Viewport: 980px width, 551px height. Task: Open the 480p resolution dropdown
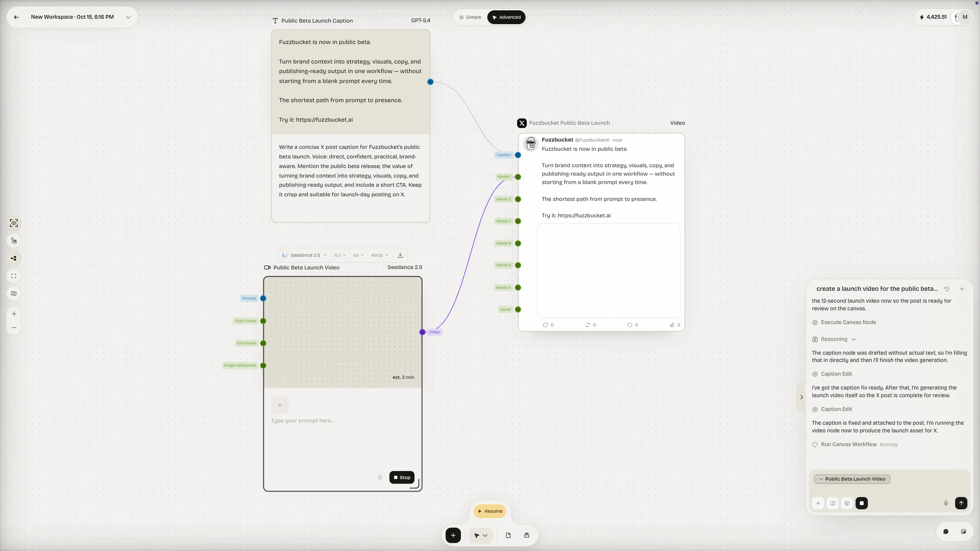pos(379,255)
